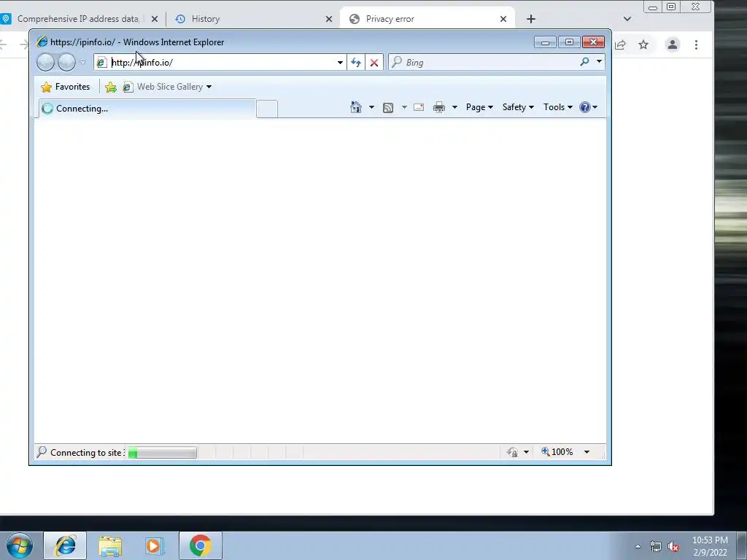Viewport: 747px width, 560px height.
Task: Click Google Chrome icon on taskbar
Action: pyautogui.click(x=201, y=545)
